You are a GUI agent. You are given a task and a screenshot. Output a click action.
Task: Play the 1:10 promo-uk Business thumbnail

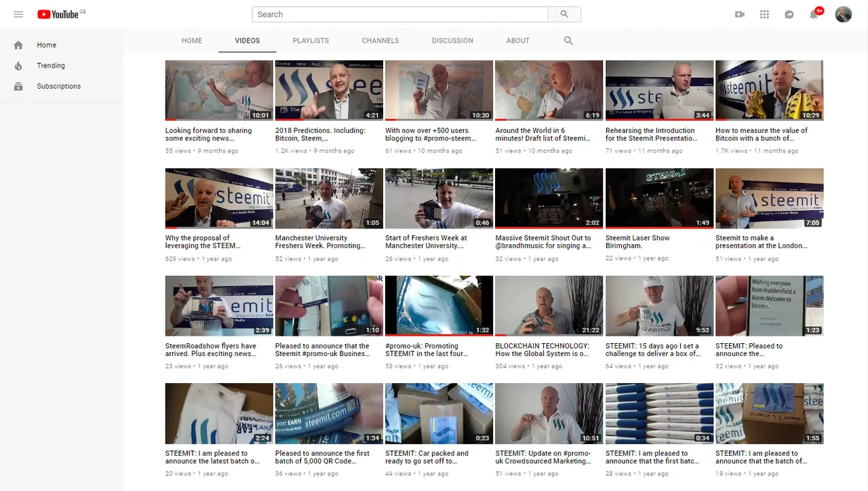click(329, 306)
